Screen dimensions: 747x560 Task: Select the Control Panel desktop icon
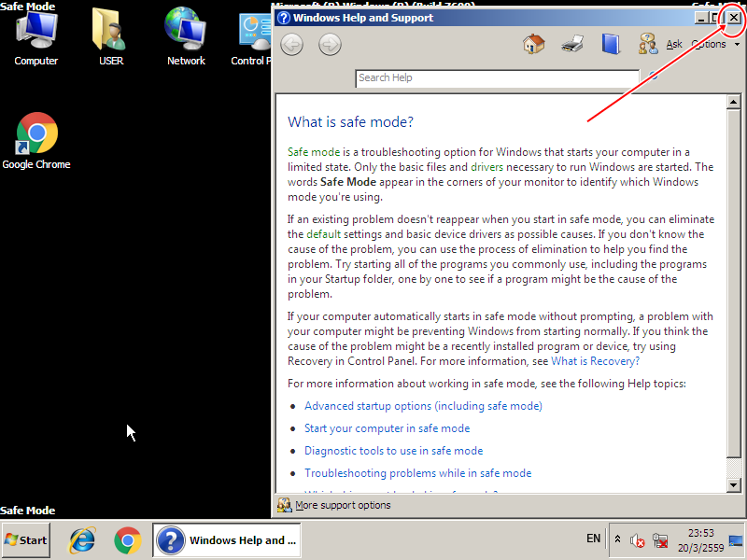click(x=251, y=39)
